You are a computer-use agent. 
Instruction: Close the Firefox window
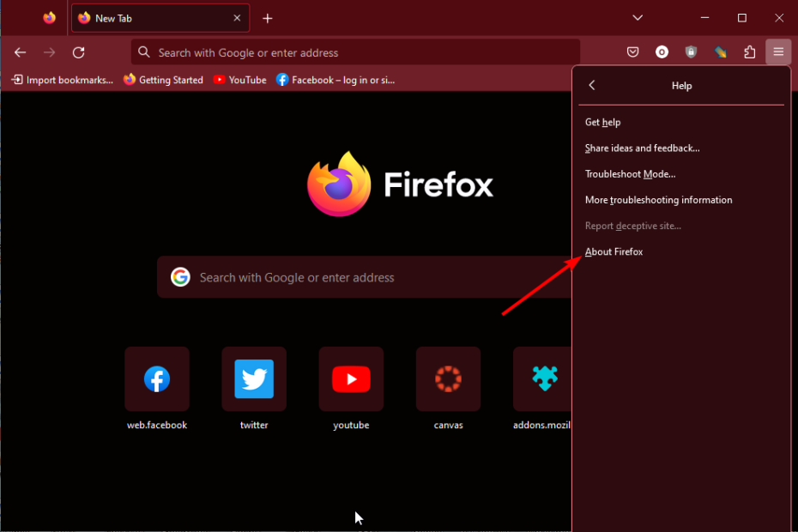779,18
